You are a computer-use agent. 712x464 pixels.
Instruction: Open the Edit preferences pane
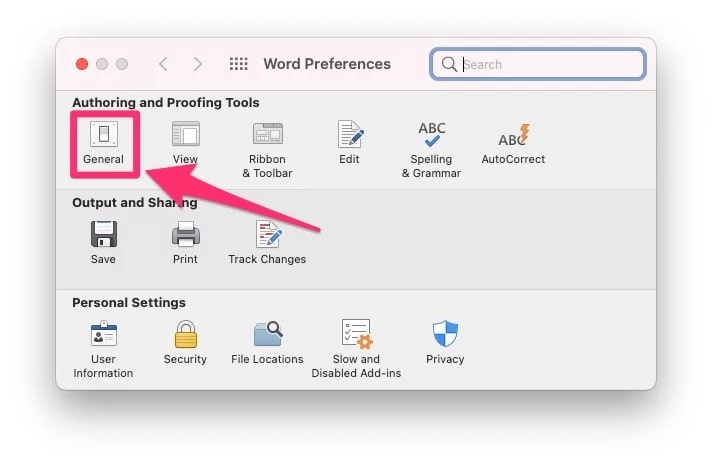pos(349,143)
